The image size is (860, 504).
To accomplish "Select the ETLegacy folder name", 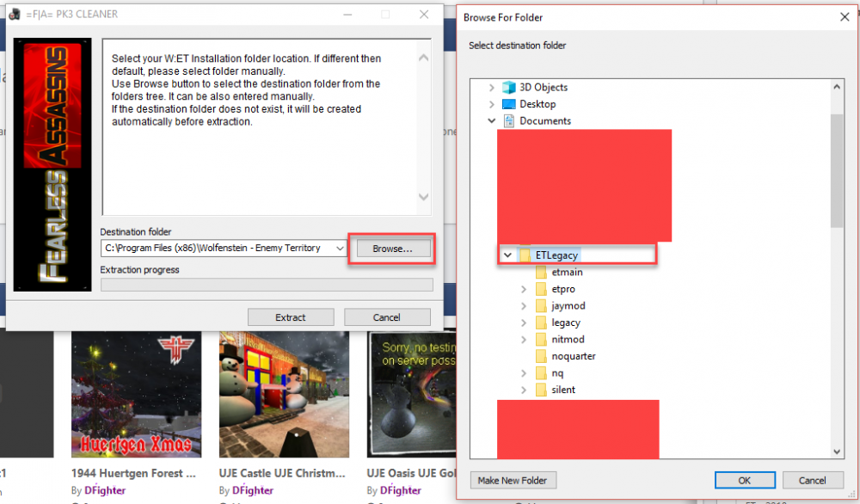I will 556,255.
